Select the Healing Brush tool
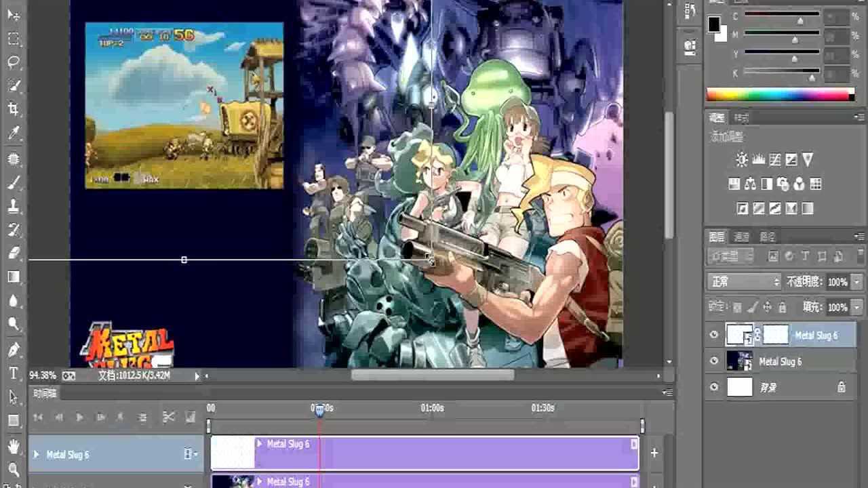The height and width of the screenshot is (488, 868). pos(14,159)
